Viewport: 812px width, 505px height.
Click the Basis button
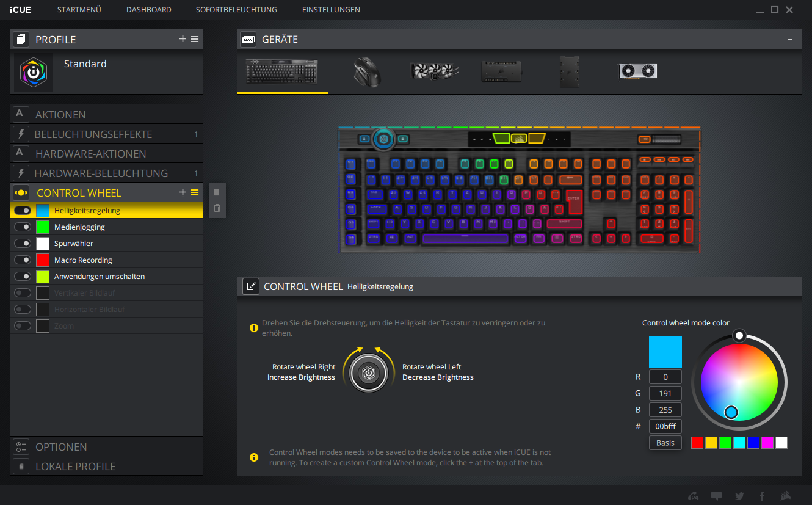coord(665,443)
